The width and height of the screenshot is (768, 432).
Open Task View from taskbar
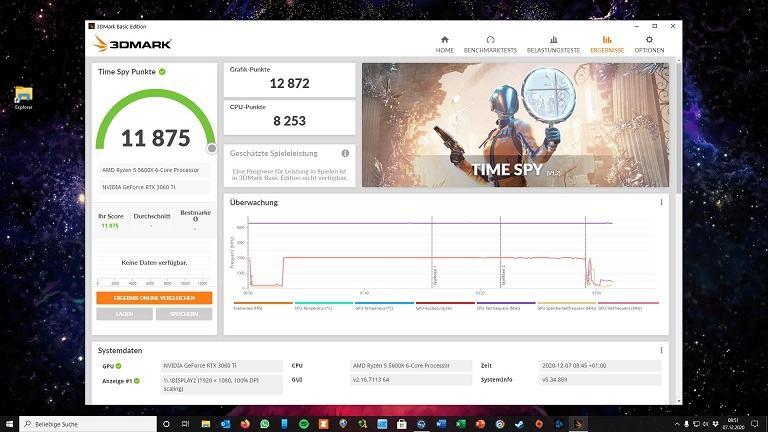[185, 424]
